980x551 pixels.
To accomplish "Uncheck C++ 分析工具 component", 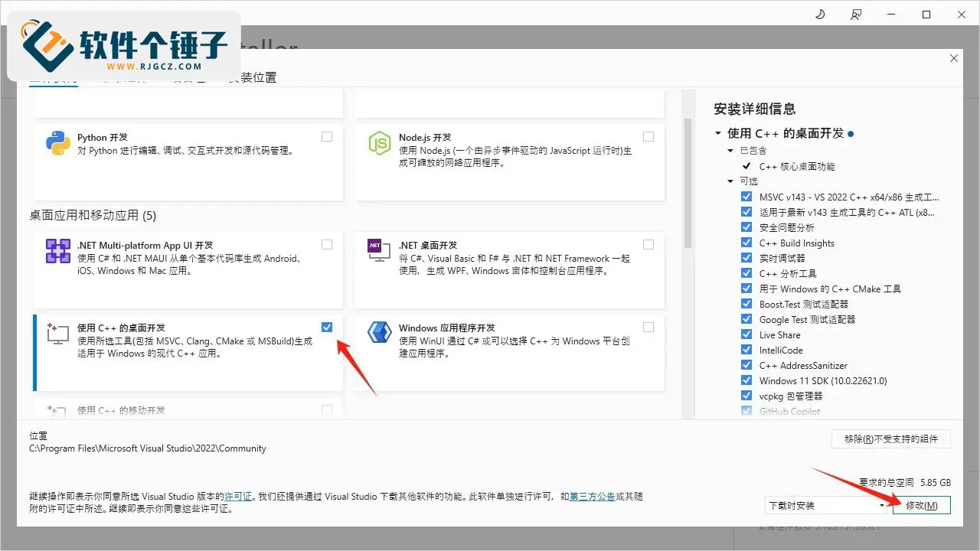I will point(746,273).
